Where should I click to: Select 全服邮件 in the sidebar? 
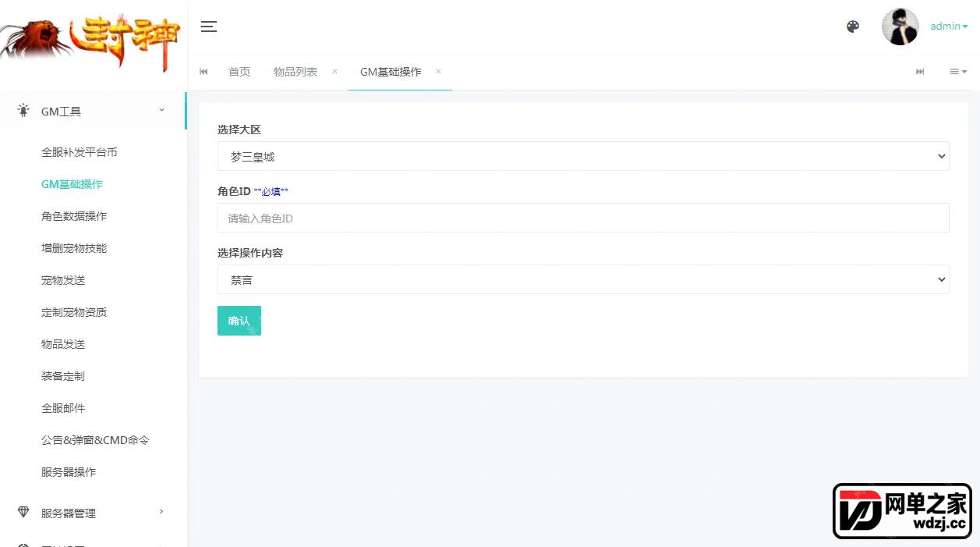click(x=63, y=408)
